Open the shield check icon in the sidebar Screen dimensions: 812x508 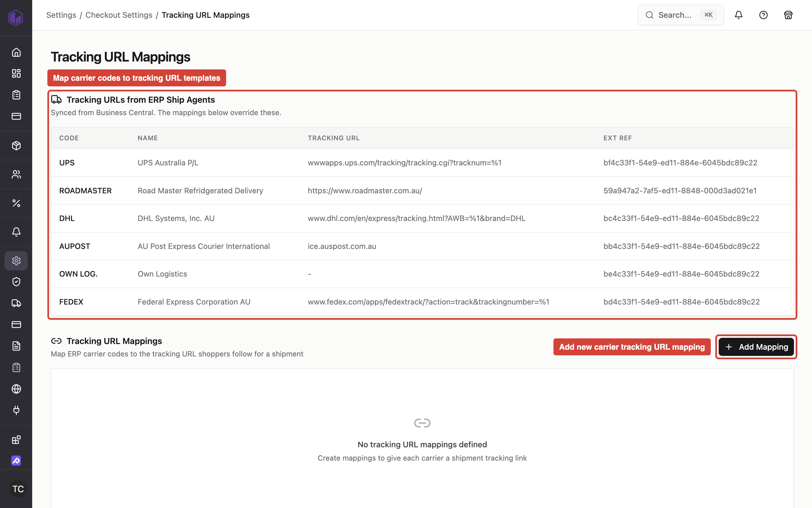(x=16, y=282)
